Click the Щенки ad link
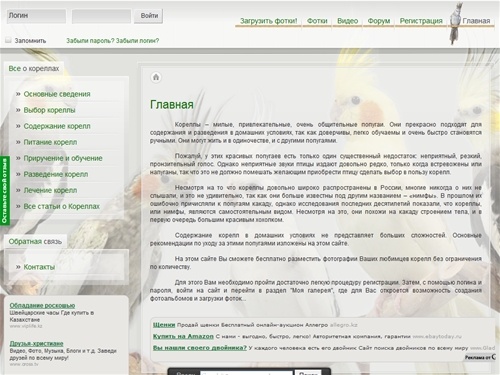Screen dimensions: 500x375 coord(164,325)
